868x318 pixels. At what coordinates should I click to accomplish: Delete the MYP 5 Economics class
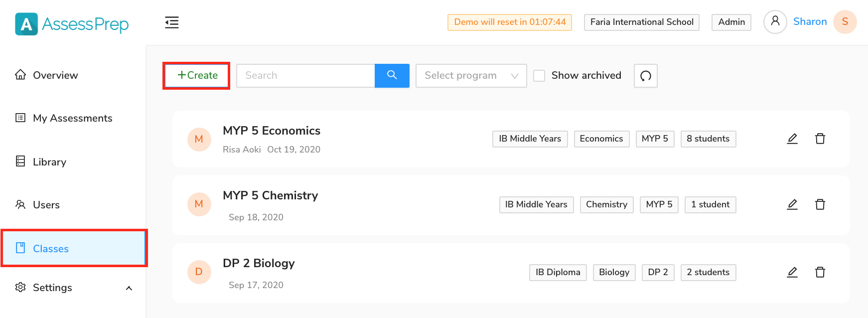[820, 139]
